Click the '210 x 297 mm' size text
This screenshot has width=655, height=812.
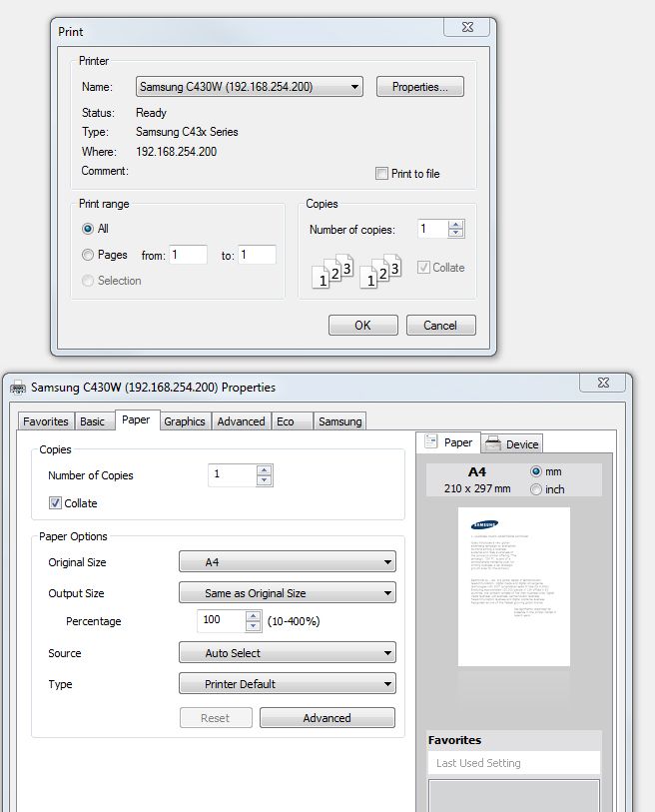(x=477, y=488)
